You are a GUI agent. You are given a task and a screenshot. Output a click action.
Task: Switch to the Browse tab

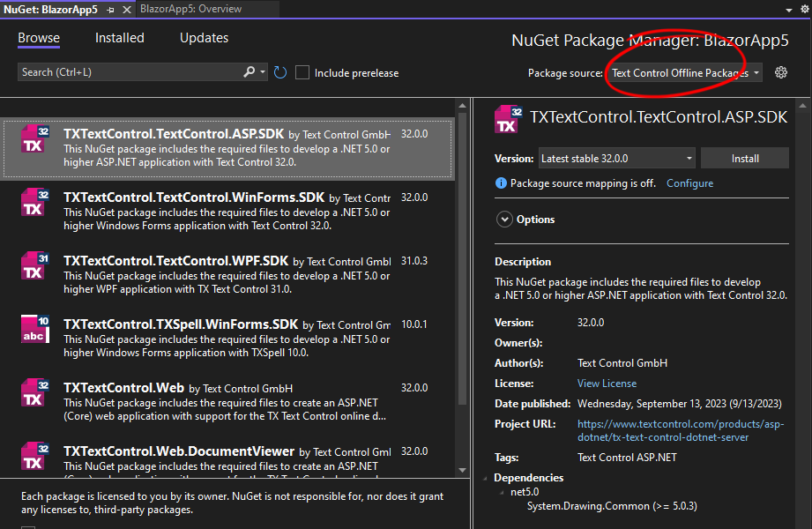point(39,38)
